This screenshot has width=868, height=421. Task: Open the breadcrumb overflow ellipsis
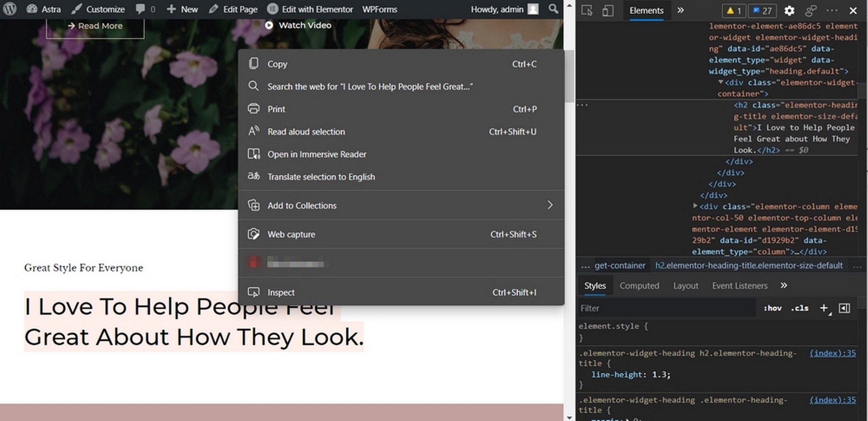(585, 266)
